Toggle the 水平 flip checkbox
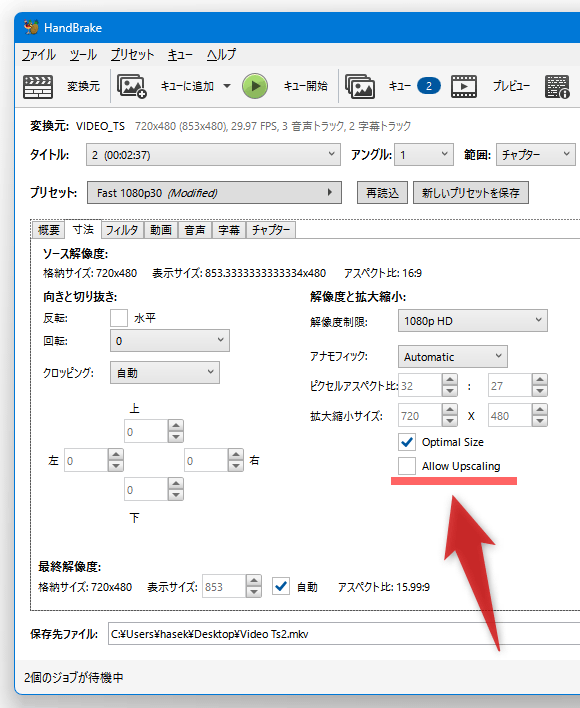Image resolution: width=580 pixels, height=708 pixels. click(119, 318)
